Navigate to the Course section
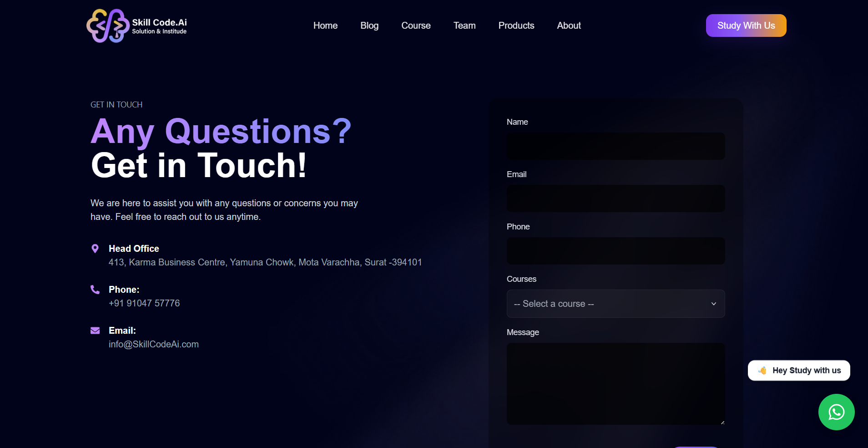 tap(416, 25)
